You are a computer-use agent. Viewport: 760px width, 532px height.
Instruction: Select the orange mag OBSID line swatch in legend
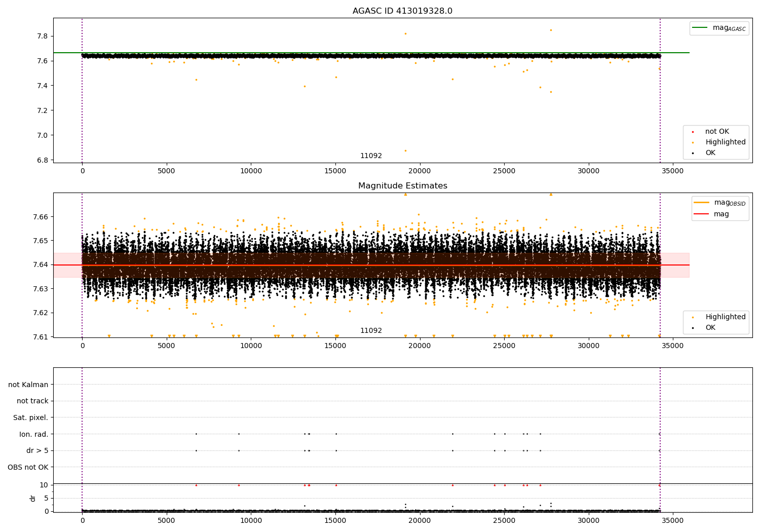(702, 203)
